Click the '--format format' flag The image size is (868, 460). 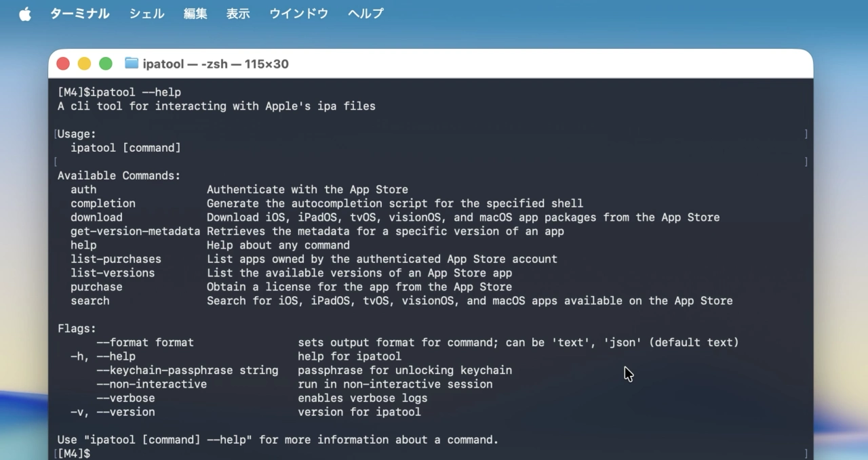click(x=145, y=342)
